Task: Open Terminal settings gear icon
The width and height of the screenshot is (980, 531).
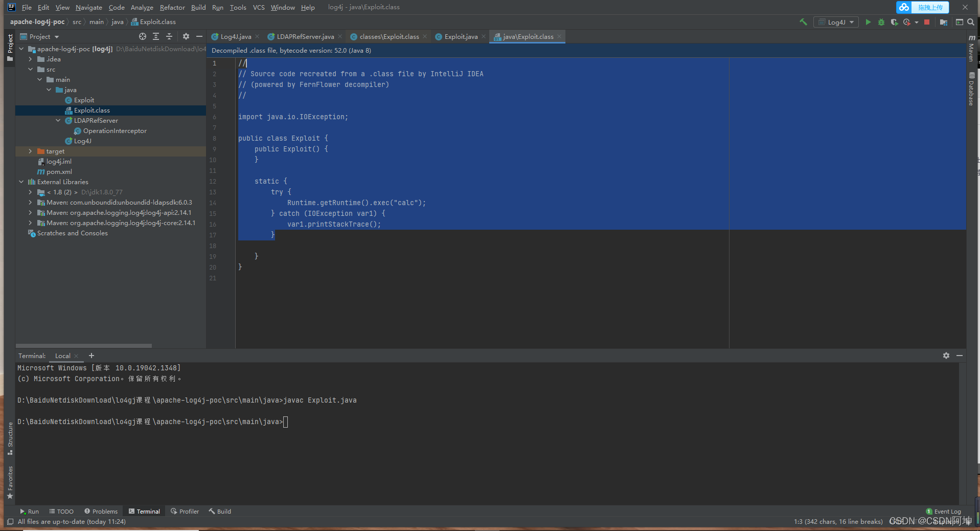Action: [x=946, y=356]
